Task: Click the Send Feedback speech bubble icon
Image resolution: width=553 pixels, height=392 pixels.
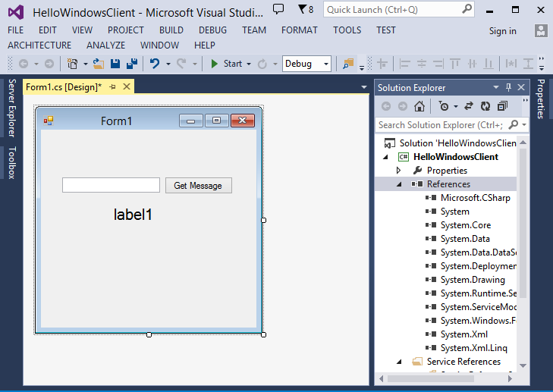Action: click(x=278, y=9)
